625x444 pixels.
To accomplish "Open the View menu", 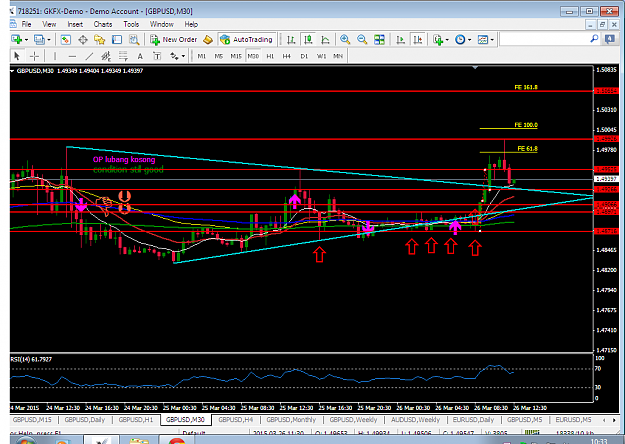I will [49, 24].
